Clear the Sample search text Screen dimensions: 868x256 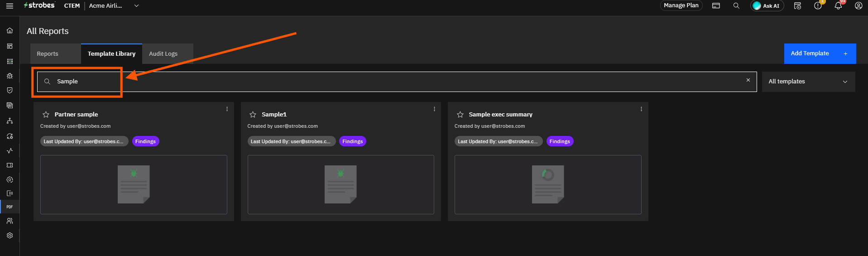point(748,80)
